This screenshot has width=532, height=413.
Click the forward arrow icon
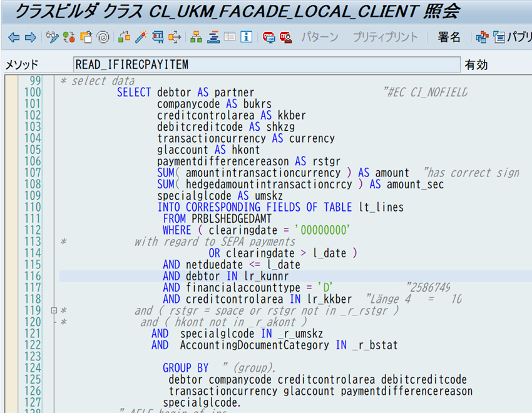(x=31, y=37)
